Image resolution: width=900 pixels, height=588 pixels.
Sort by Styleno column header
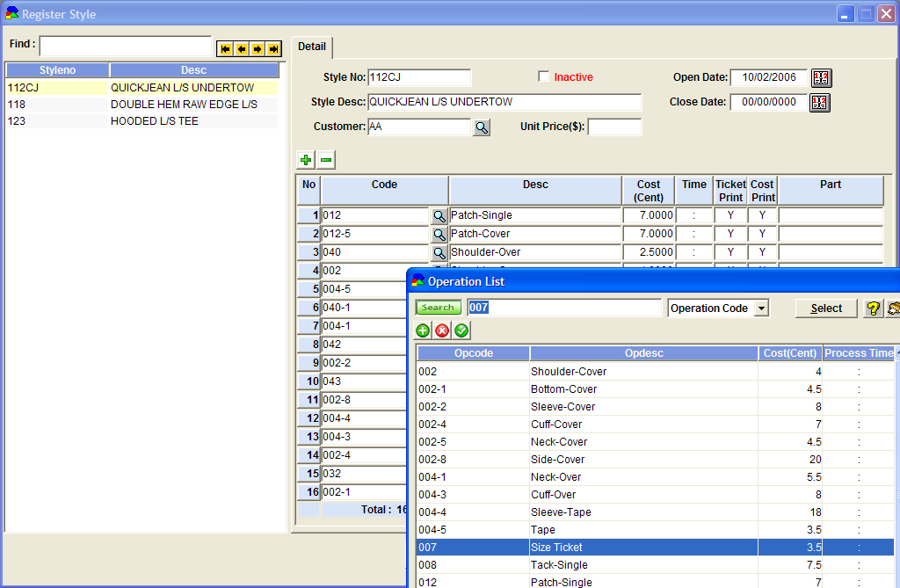click(x=57, y=70)
